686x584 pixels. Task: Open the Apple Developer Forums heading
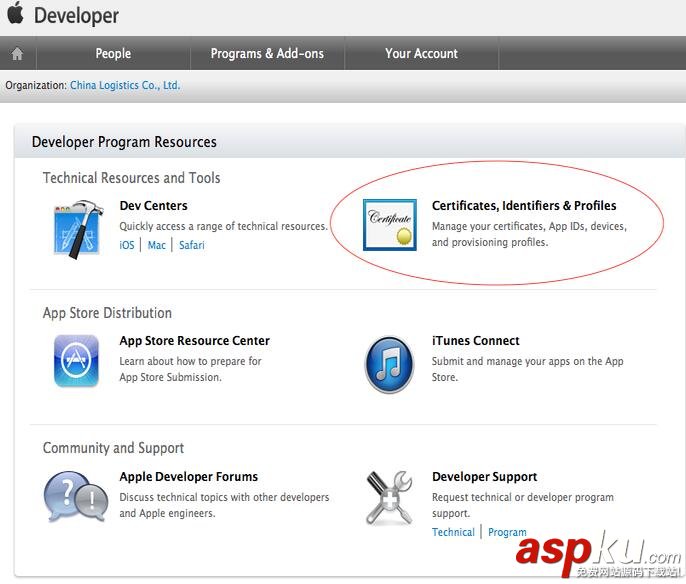click(x=189, y=476)
